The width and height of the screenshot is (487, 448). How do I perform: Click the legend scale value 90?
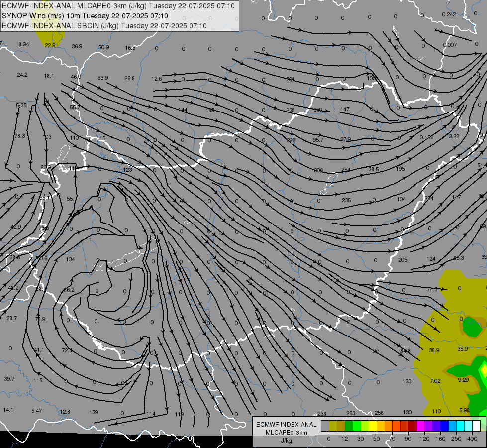click(x=408, y=439)
